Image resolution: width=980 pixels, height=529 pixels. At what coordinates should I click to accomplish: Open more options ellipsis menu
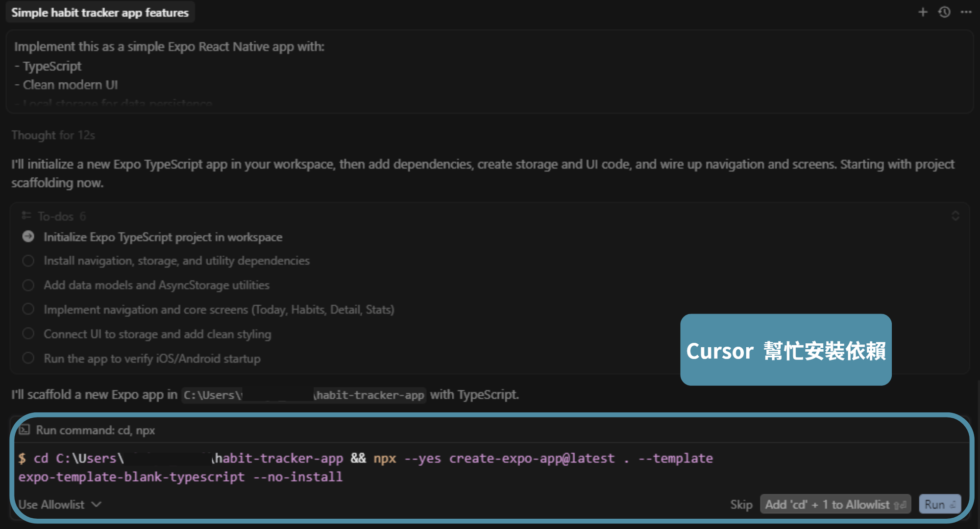point(966,12)
